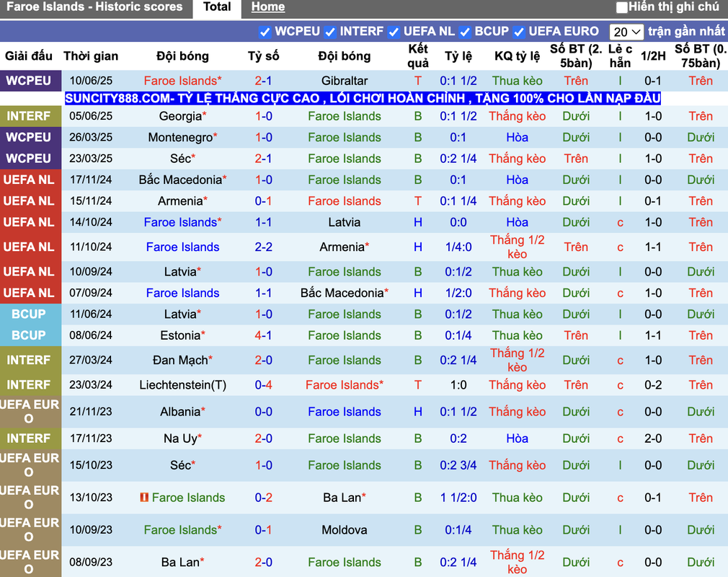
Task: Click the Tỷ số column header
Action: point(263,56)
